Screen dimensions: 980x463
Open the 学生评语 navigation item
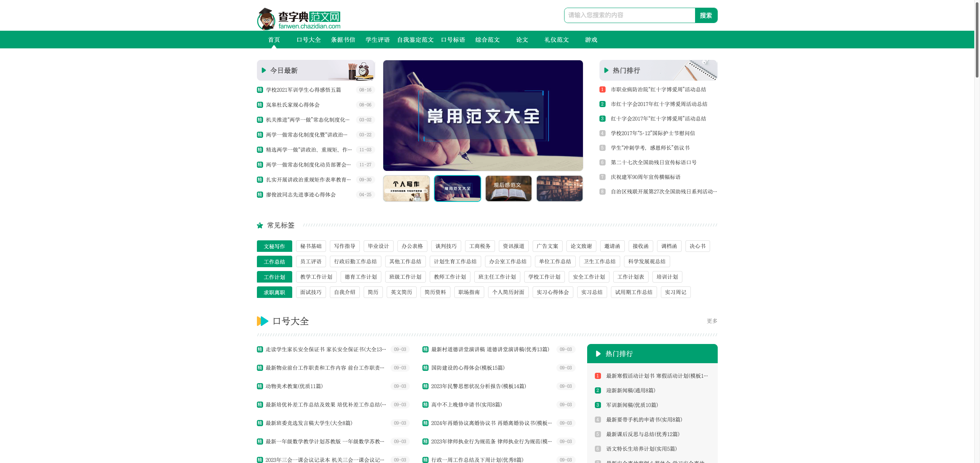tap(377, 40)
